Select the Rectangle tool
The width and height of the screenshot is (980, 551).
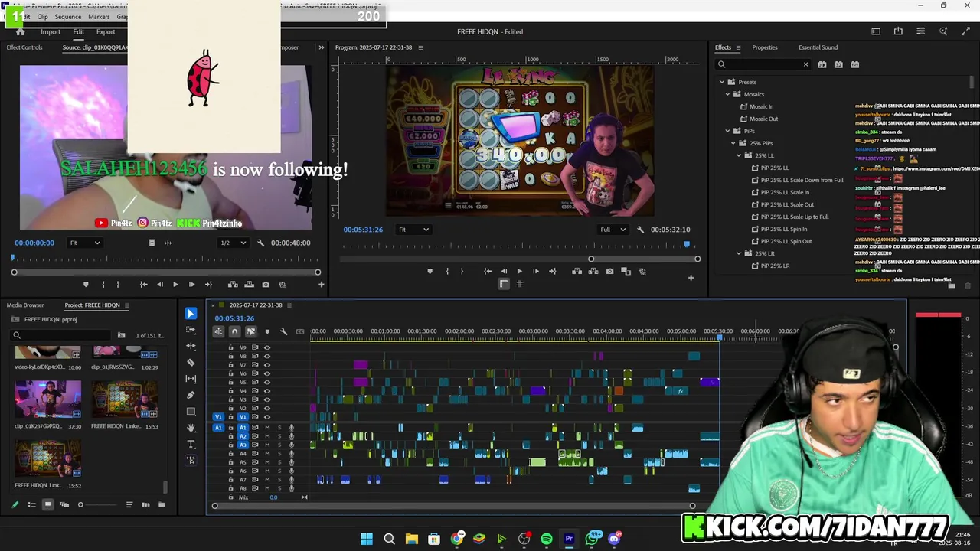[x=191, y=412]
